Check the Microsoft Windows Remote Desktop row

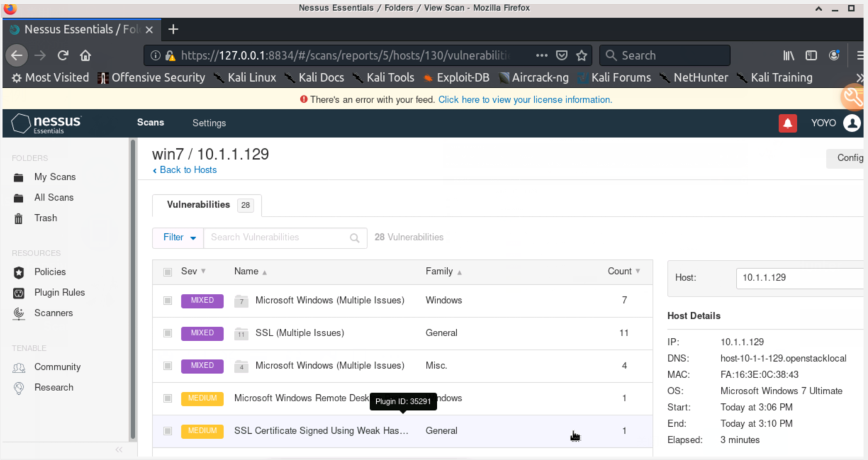(x=167, y=398)
